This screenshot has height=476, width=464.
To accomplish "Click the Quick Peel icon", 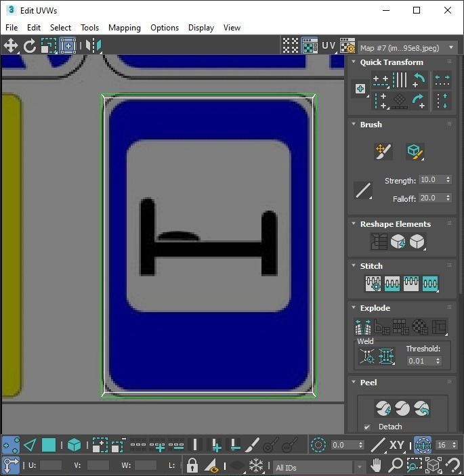I will (x=383, y=408).
